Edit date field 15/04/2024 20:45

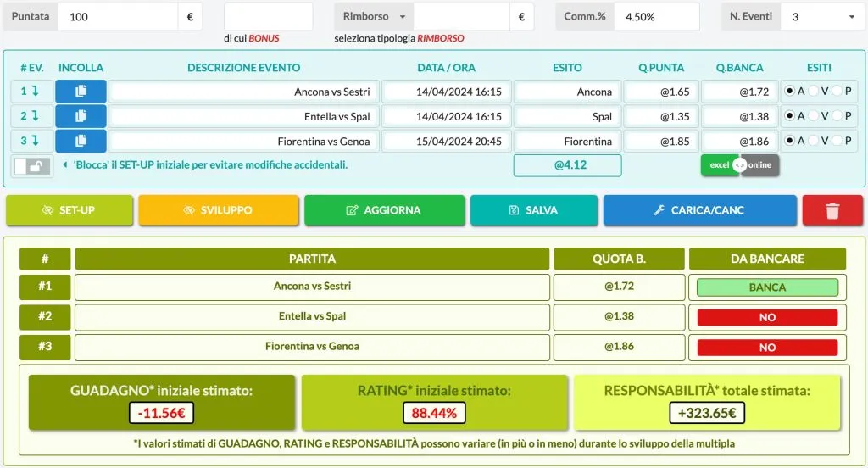tap(447, 142)
